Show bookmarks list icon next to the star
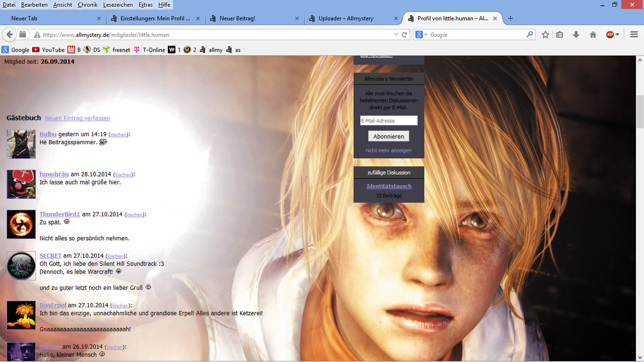Screen dimensions: 644x362 (x=560, y=35)
